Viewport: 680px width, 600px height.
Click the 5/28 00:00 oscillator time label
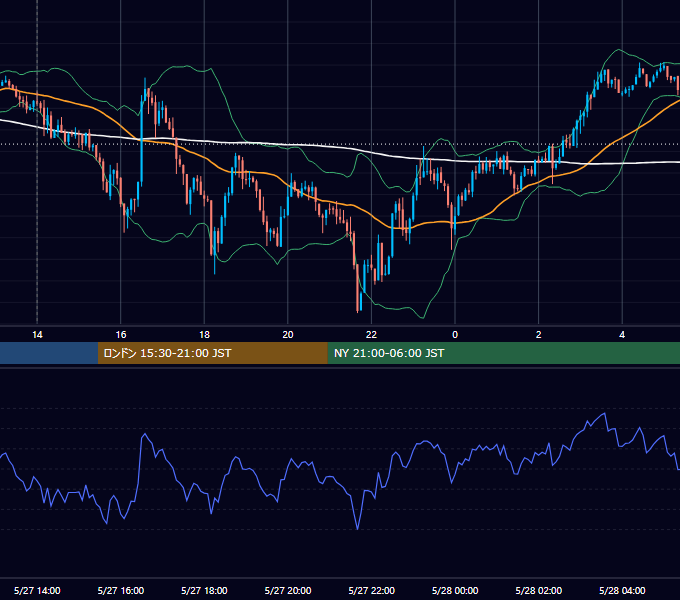455,590
